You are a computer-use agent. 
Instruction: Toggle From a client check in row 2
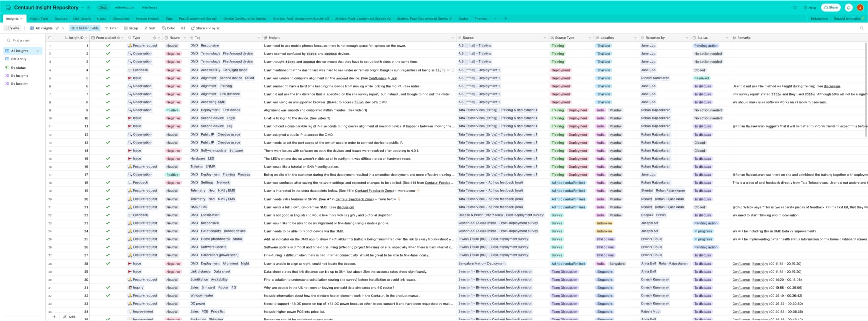click(x=107, y=54)
